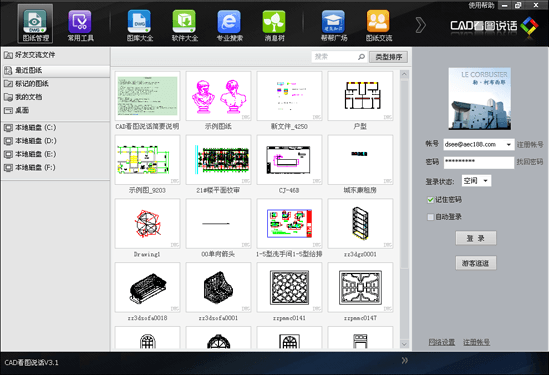The width and height of the screenshot is (549, 375).
Task: Open 注册帐号 link at panel bottom
Action: 476,342
